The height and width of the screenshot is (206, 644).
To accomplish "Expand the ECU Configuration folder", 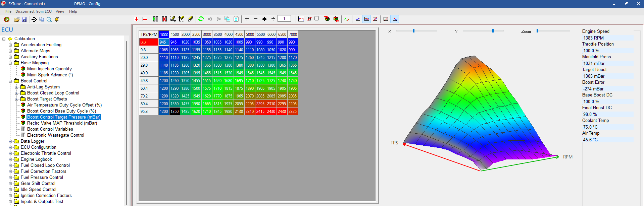I will 10,147.
